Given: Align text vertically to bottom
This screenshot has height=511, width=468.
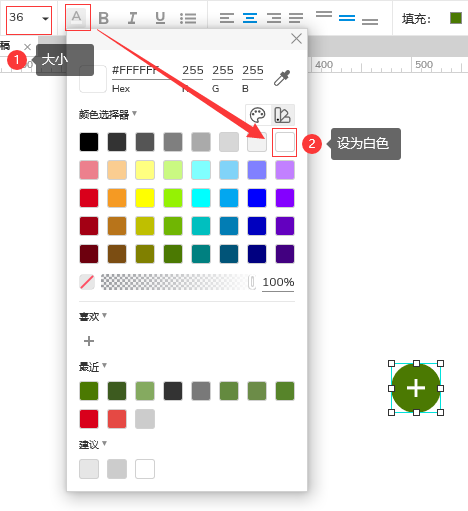Looking at the screenshot, I should click(370, 22).
